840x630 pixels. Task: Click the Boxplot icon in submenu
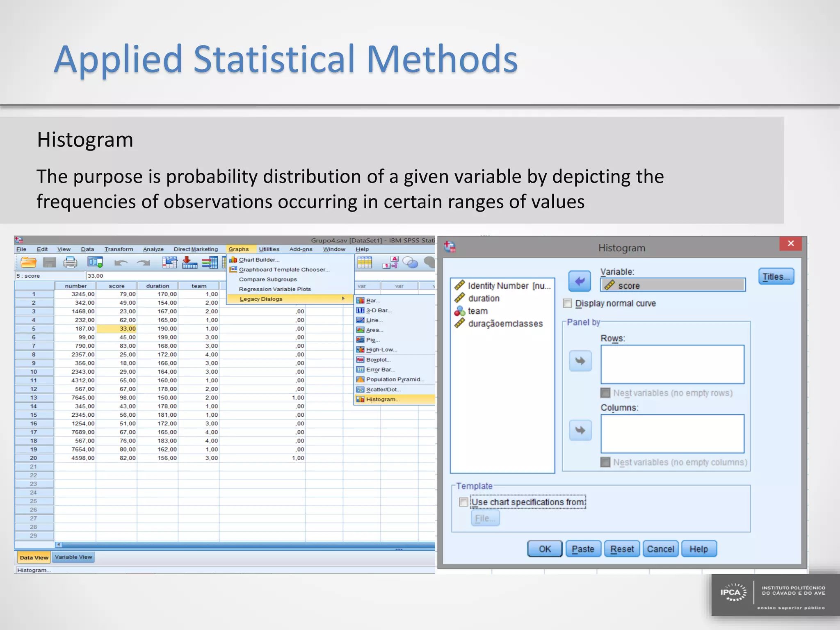coord(360,360)
